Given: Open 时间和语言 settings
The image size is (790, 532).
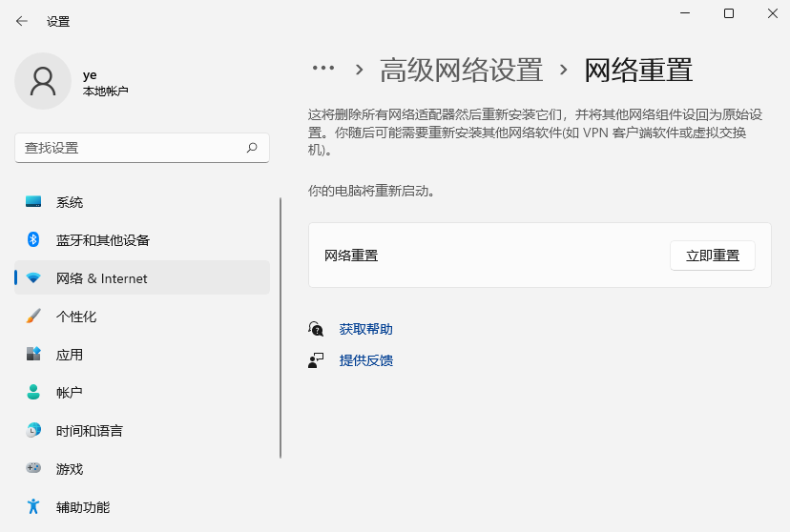Looking at the screenshot, I should click(x=142, y=431).
